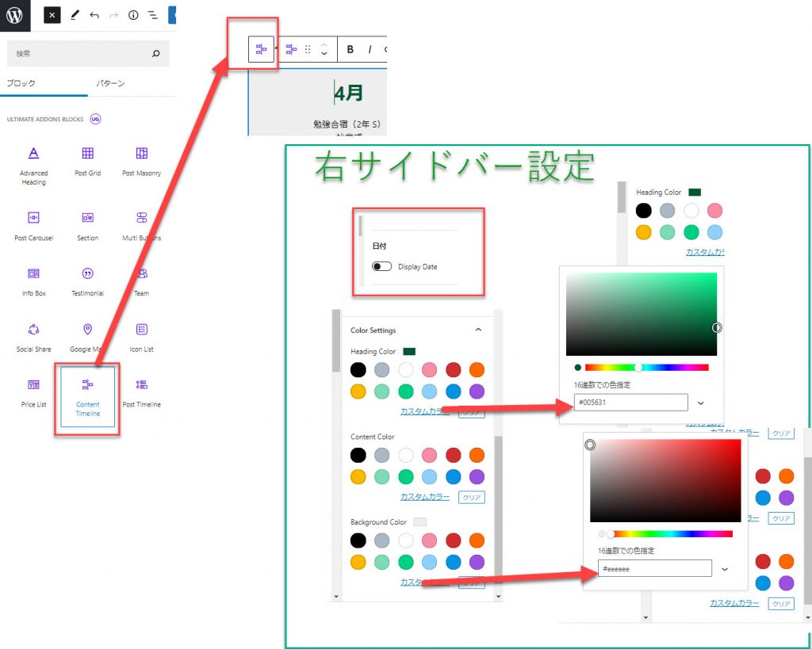Click the WordPress logo button
The height and width of the screenshot is (649, 812).
(15, 15)
